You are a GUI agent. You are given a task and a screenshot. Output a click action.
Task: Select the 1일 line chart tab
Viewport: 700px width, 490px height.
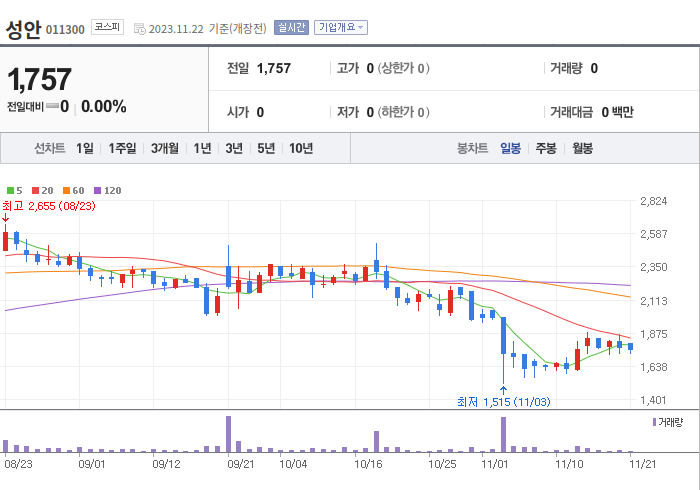pos(85,148)
